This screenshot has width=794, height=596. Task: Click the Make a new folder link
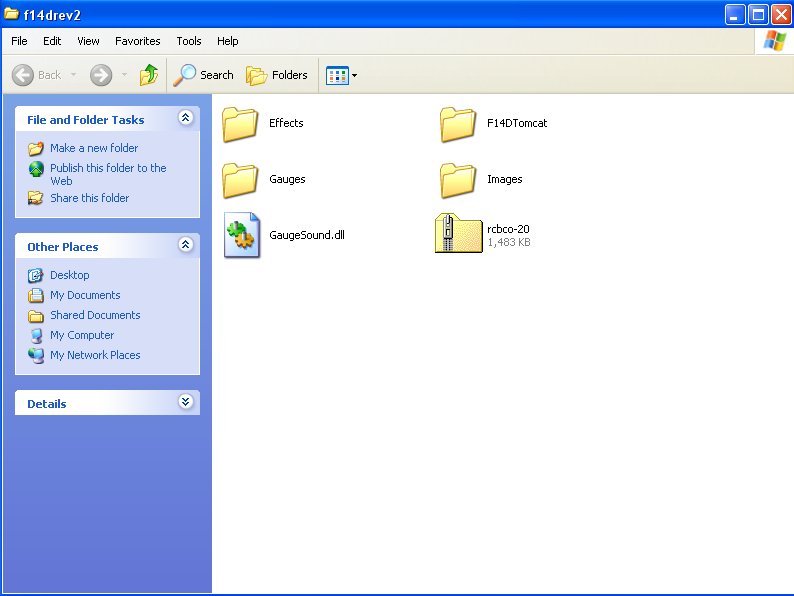[94, 148]
